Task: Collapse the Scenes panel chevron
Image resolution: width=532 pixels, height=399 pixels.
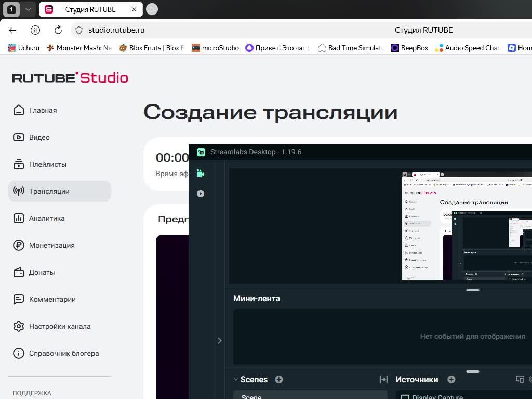Action: pos(236,379)
